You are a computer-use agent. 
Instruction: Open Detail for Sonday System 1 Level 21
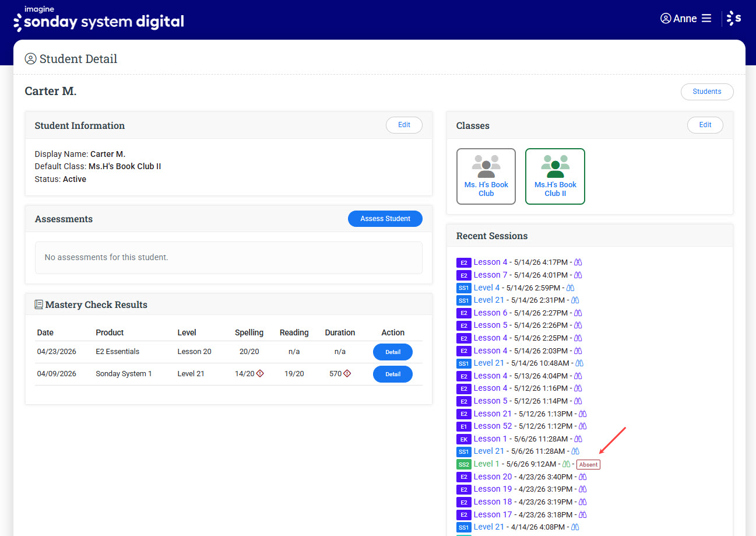pos(393,374)
